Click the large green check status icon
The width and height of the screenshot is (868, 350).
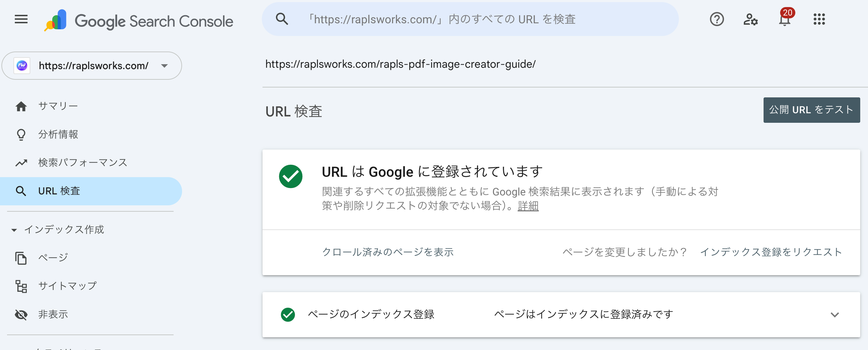coord(291,176)
